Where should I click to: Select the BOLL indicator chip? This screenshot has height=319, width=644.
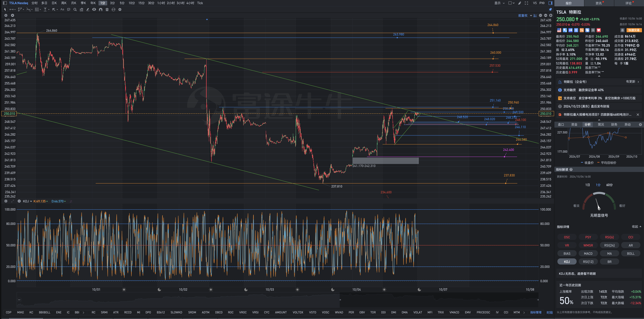[631, 254]
